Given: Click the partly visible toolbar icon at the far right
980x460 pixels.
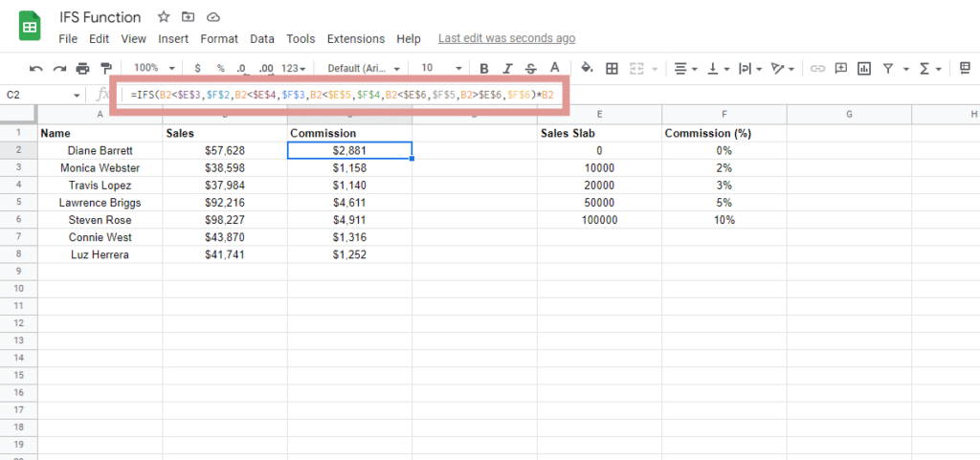Looking at the screenshot, I should point(966,68).
